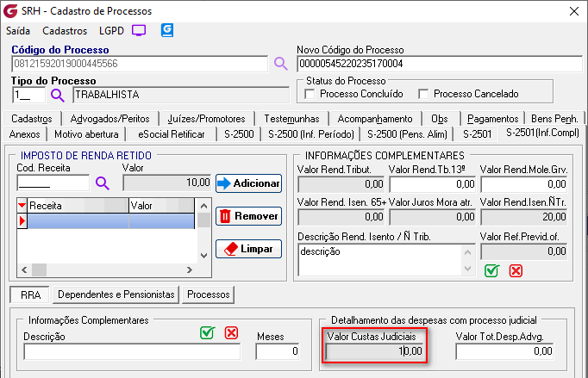Click Novo Código do Processo field

point(440,64)
